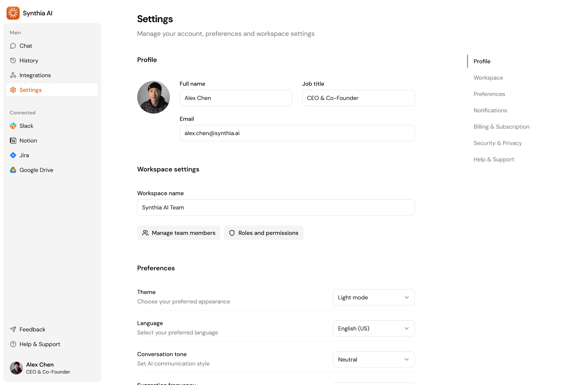Screen dimensions: 588x385
Task: Expand the Language dropdown showing English (US)
Action: 374,328
